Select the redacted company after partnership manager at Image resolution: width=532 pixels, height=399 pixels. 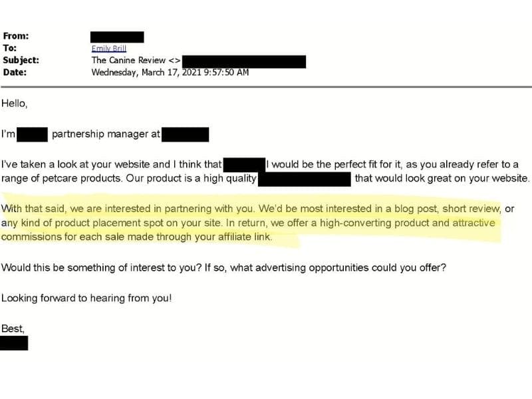[x=186, y=135]
